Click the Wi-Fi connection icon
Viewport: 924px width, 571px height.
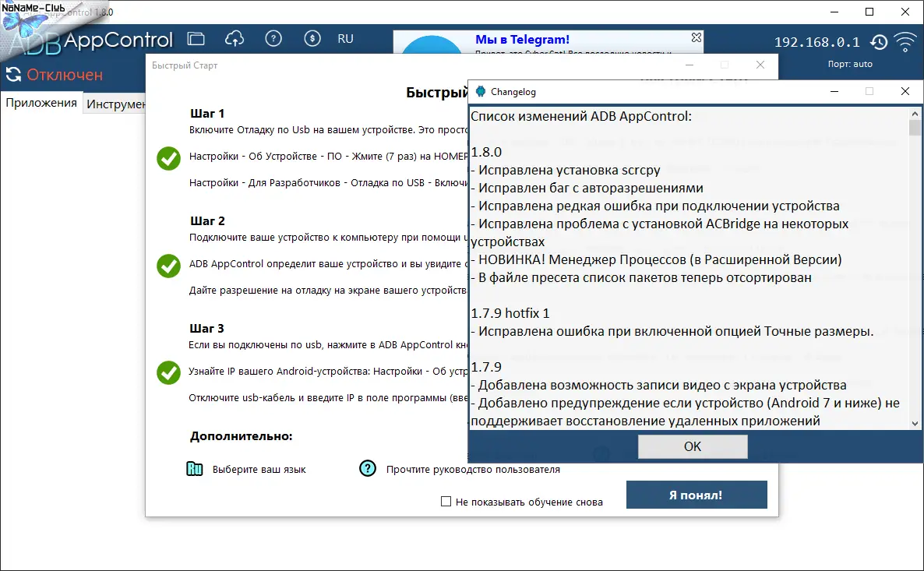[x=905, y=42]
